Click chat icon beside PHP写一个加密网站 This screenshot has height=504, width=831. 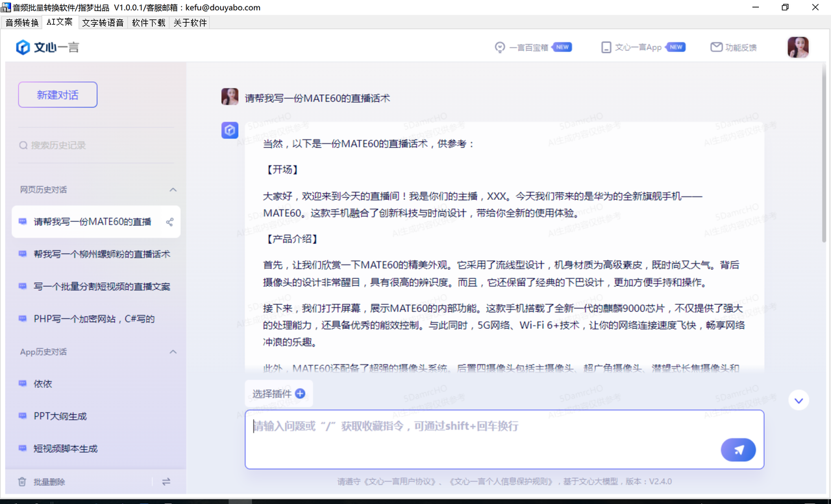click(x=23, y=318)
